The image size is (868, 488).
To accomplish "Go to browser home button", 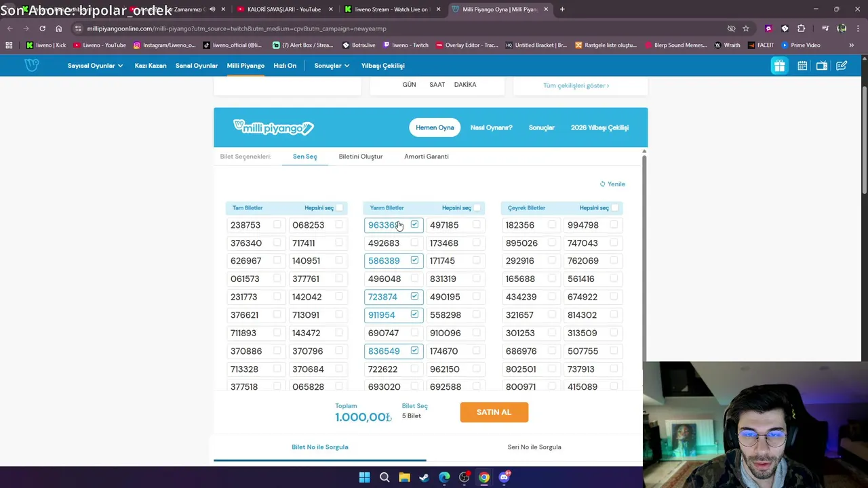I will (x=58, y=28).
